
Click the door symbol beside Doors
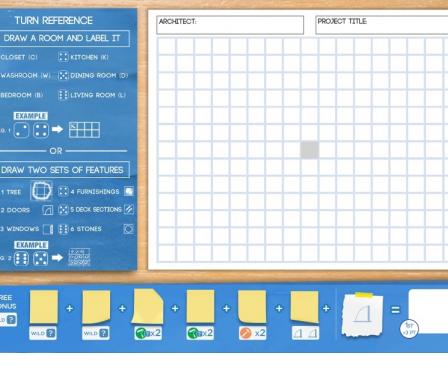click(48, 210)
